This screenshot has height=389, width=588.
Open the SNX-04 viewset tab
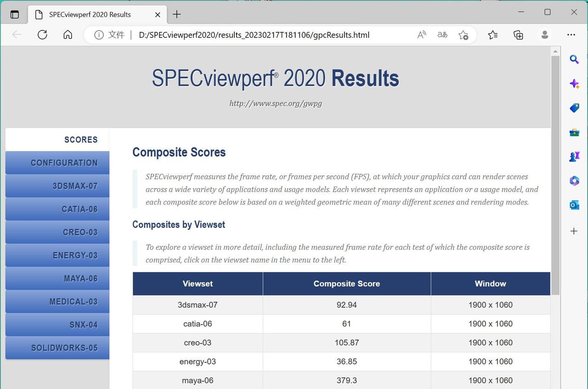[57, 325]
